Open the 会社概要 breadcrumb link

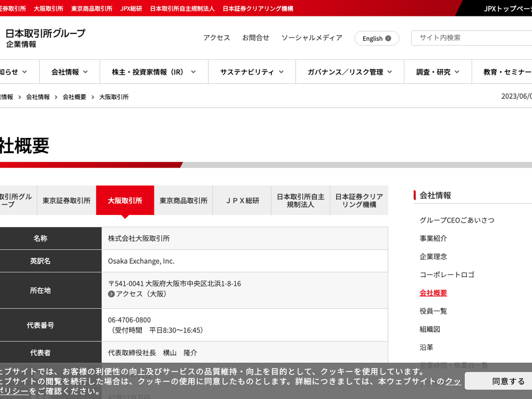pyautogui.click(x=74, y=97)
